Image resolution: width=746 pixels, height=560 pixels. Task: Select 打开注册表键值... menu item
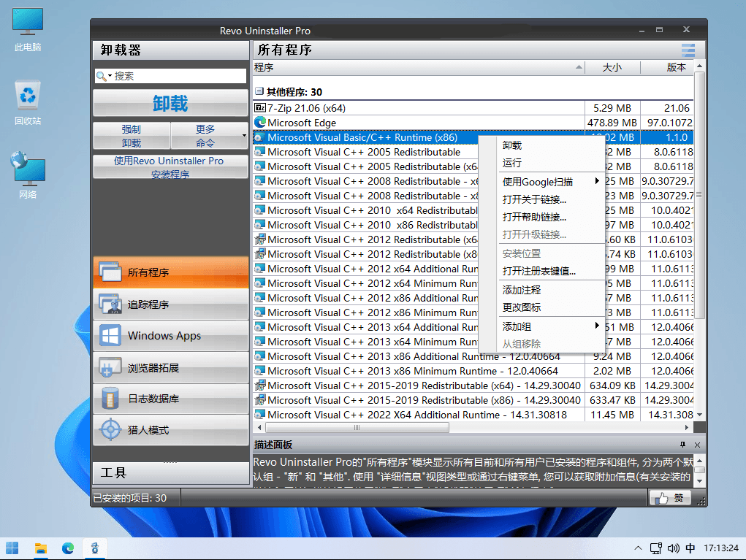point(550,272)
